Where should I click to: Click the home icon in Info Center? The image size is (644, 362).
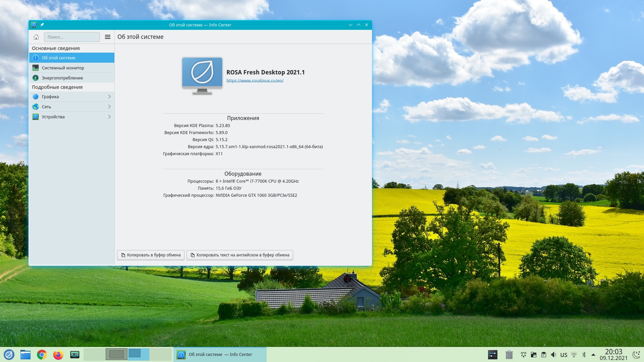[36, 37]
